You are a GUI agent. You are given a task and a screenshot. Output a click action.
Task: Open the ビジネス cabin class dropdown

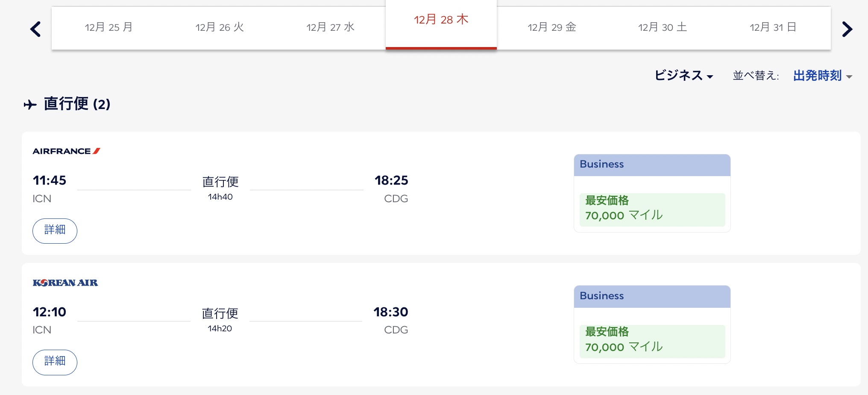point(684,76)
